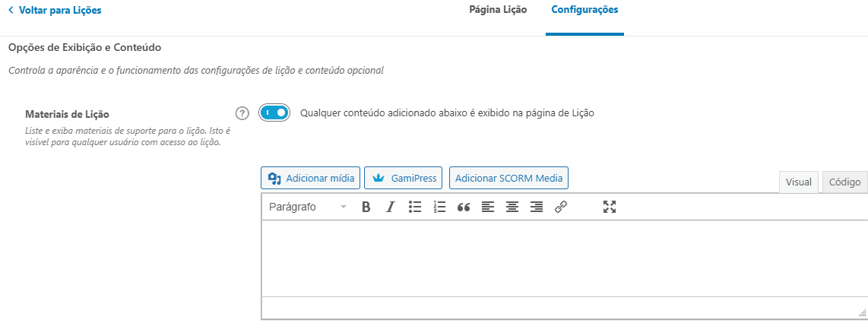Disable the Materiais de Lição toggle
The height and width of the screenshot is (323, 868).
274,112
